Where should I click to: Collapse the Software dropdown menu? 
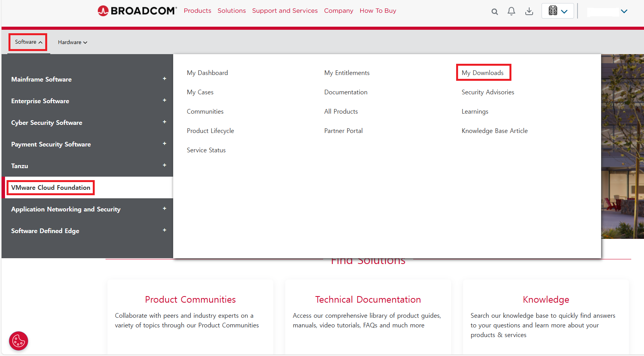(x=28, y=42)
